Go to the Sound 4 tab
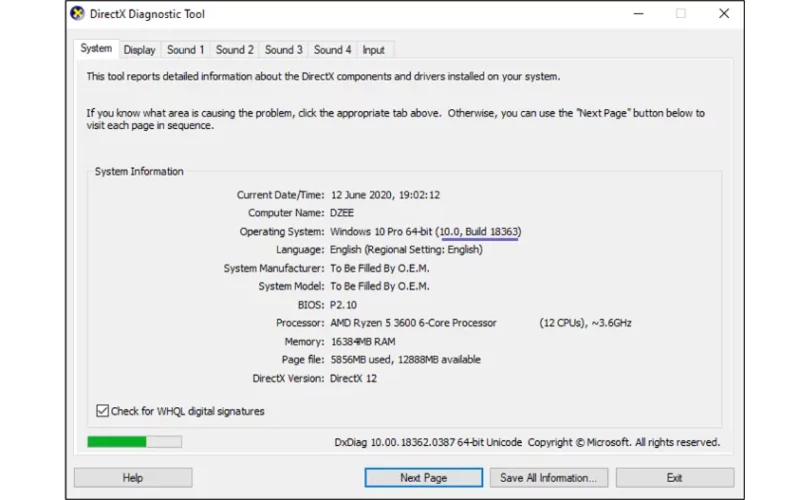The height and width of the screenshot is (500, 800). pyautogui.click(x=332, y=50)
